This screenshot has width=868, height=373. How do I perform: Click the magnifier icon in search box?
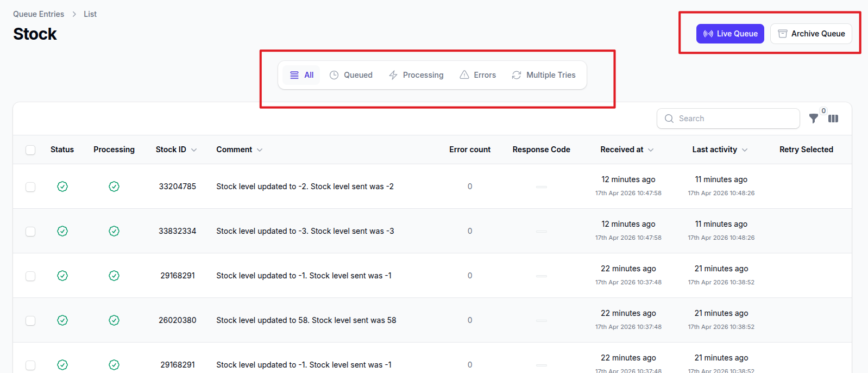[x=669, y=119]
